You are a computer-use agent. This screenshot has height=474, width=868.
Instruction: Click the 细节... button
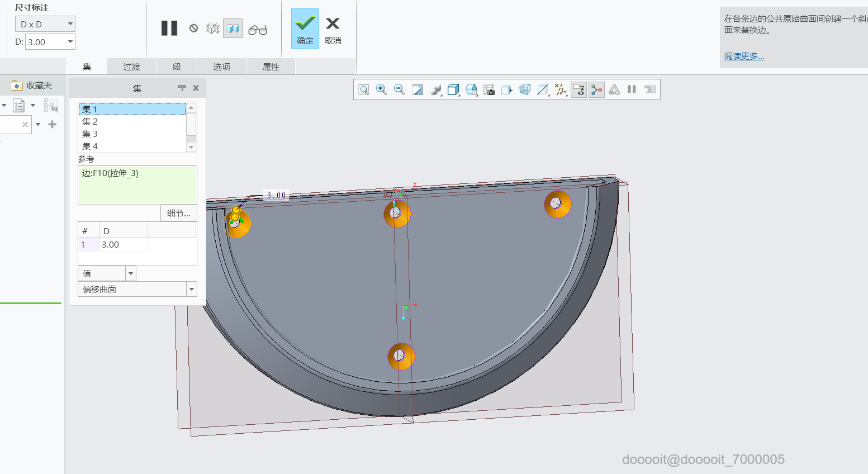point(179,213)
